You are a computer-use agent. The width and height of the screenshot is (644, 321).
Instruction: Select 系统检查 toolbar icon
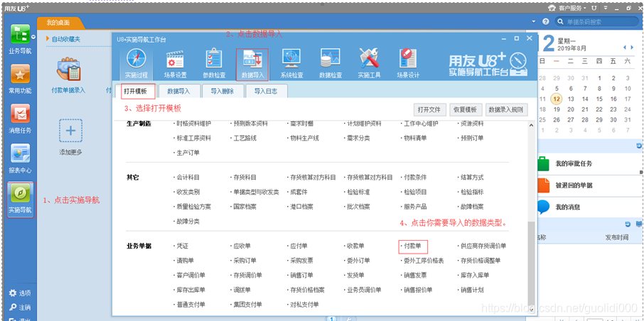(x=292, y=64)
